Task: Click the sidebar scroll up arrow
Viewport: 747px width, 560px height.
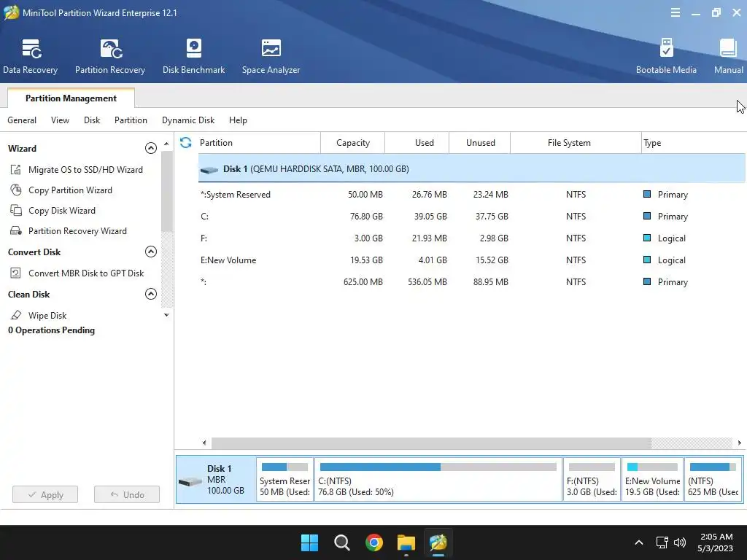Action: pyautogui.click(x=166, y=144)
